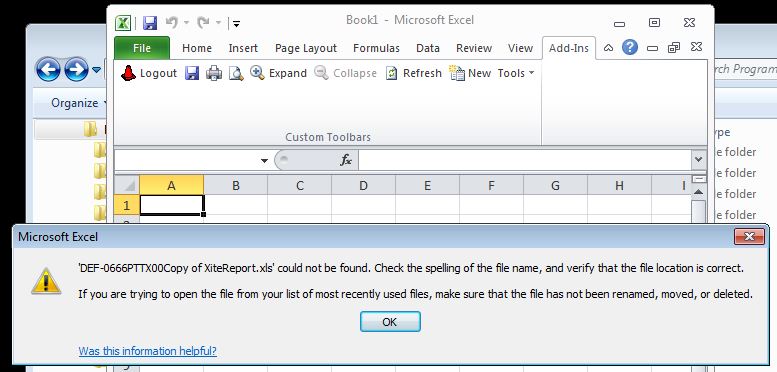Click the Excel application icon in title bar
Image resolution: width=777 pixels, height=372 pixels.
tap(123, 23)
